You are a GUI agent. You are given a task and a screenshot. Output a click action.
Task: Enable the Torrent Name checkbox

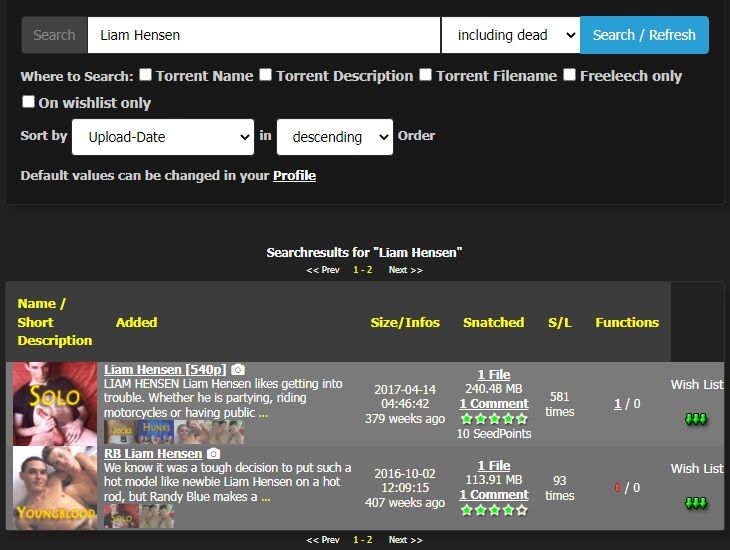click(145, 75)
